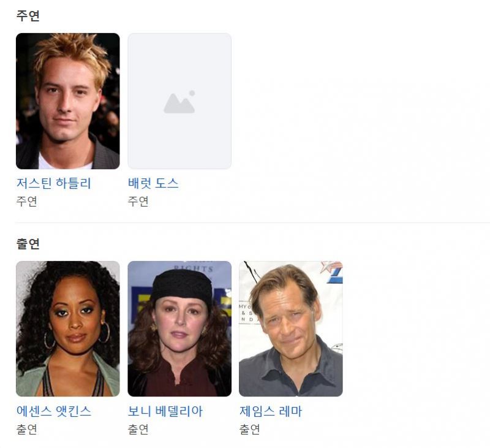This screenshot has height=448, width=490.
Task: Open 보니 베델리아's portrait thumbnail
Action: [179, 329]
